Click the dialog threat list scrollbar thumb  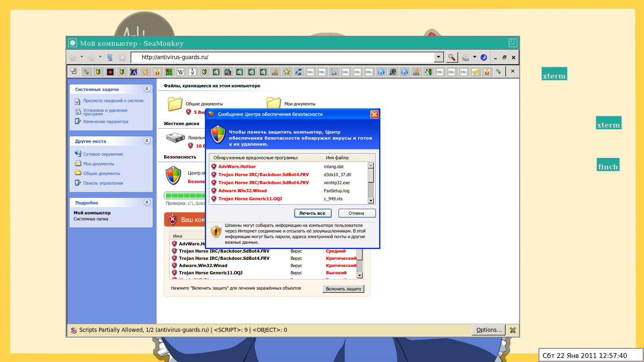[x=371, y=175]
